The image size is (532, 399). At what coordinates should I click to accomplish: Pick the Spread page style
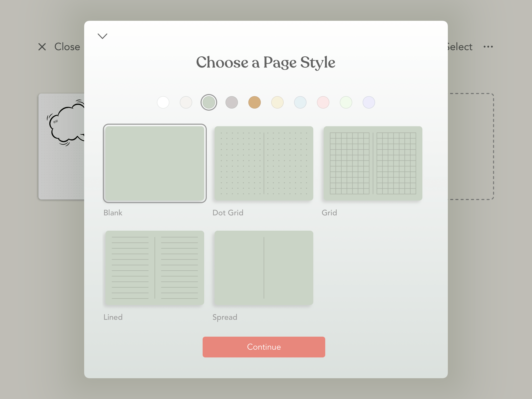coord(264,268)
